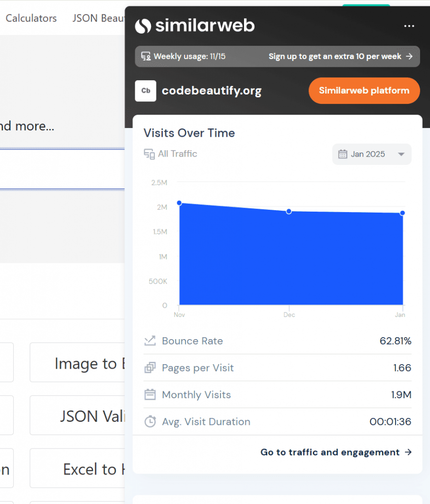Viewport: 430px width, 504px height.
Task: Open Calculators menu item
Action: tap(31, 18)
